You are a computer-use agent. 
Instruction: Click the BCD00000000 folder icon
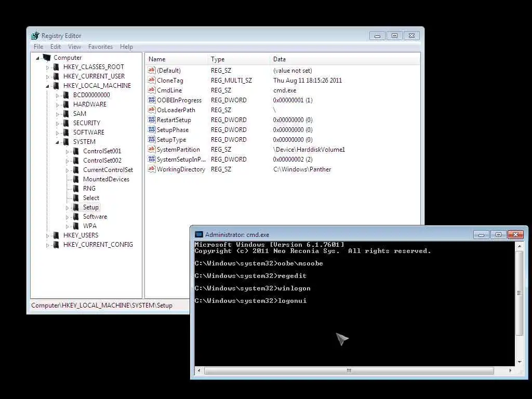[66, 95]
